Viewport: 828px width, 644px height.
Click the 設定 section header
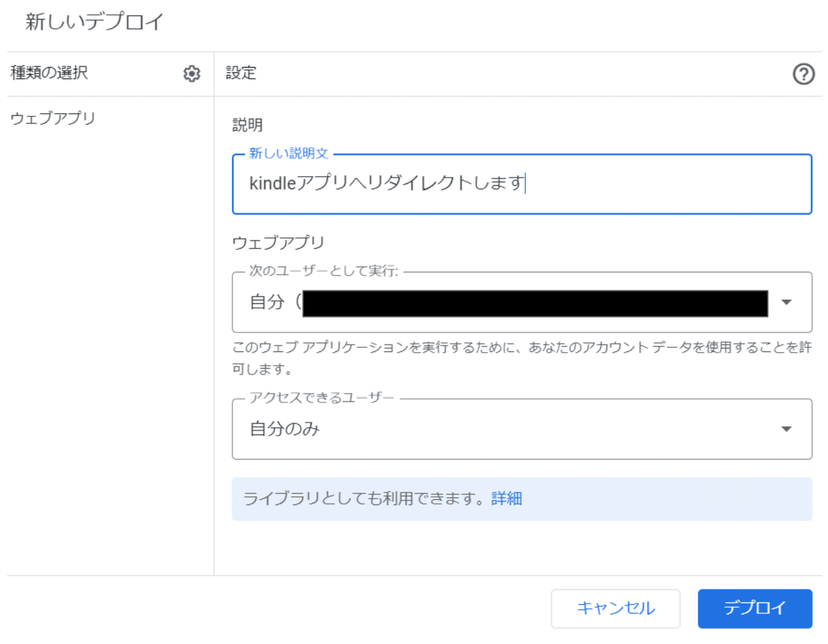click(x=241, y=73)
